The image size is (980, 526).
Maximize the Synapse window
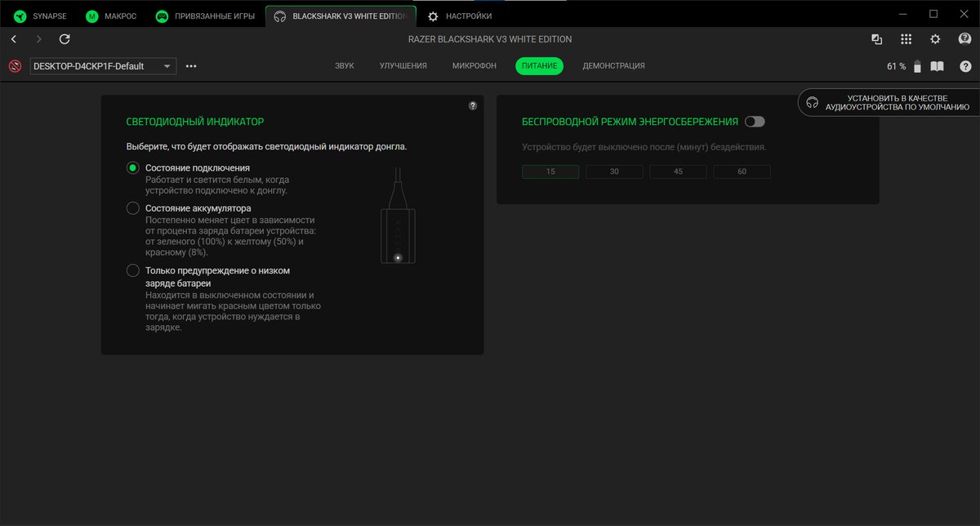point(933,14)
